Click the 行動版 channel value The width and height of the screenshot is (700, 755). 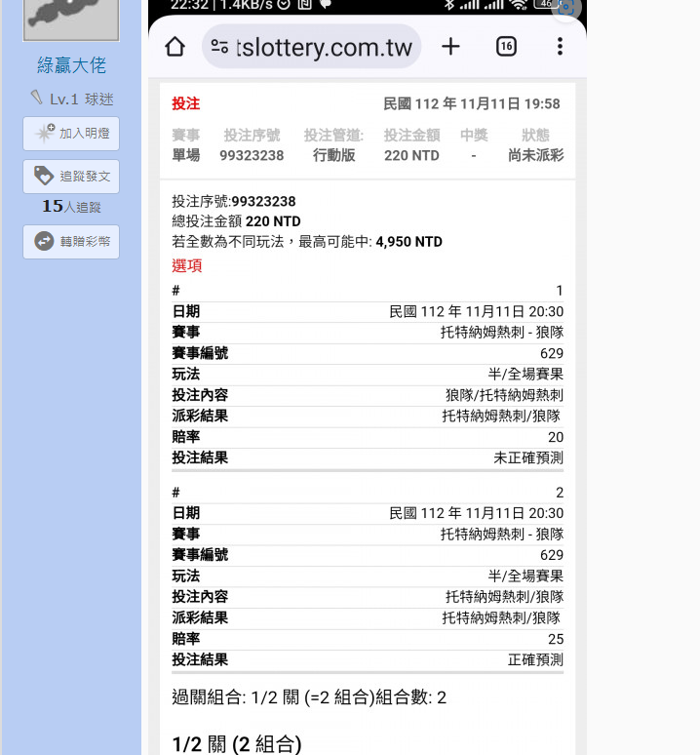pyautogui.click(x=333, y=155)
